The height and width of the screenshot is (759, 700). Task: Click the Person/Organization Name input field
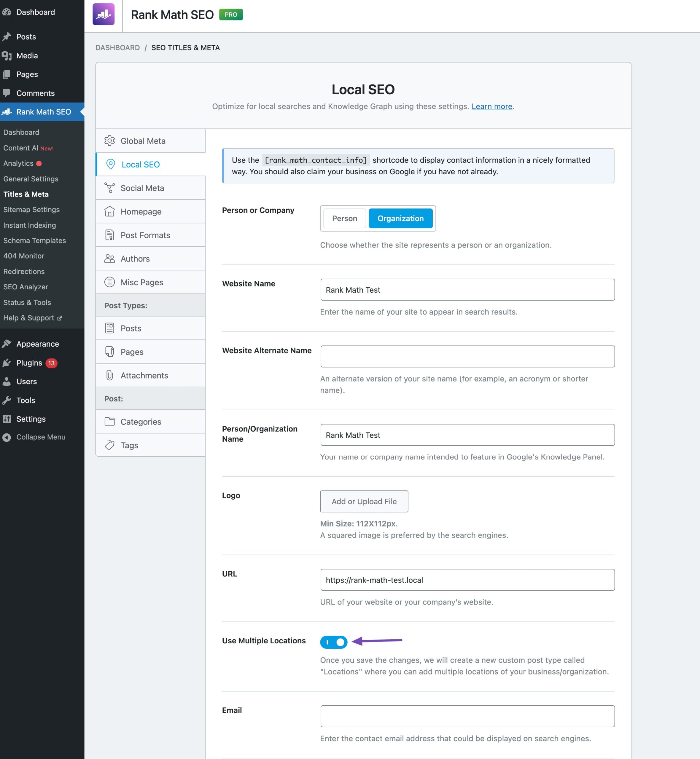pyautogui.click(x=467, y=435)
